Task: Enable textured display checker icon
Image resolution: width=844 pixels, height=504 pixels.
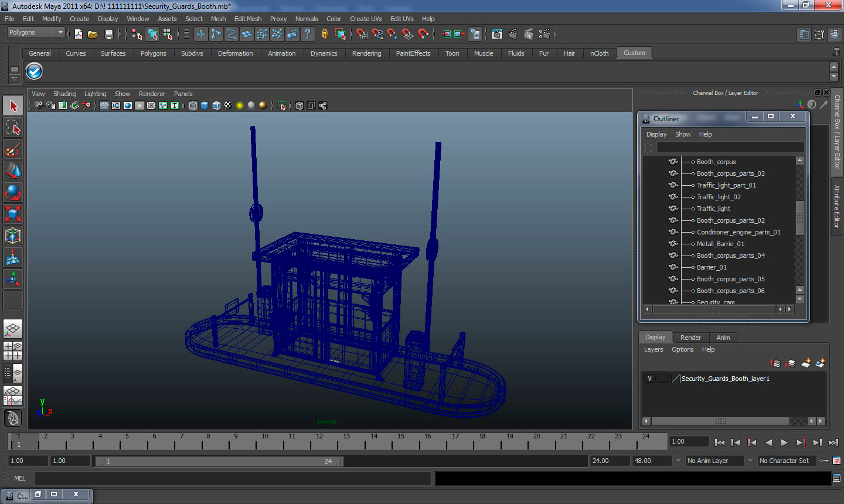Action: (228, 105)
